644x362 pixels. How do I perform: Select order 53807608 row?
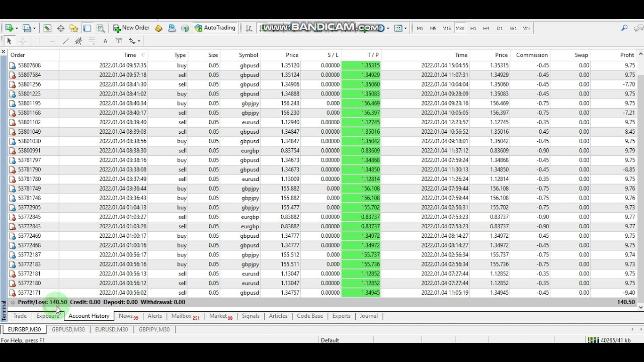(323, 65)
